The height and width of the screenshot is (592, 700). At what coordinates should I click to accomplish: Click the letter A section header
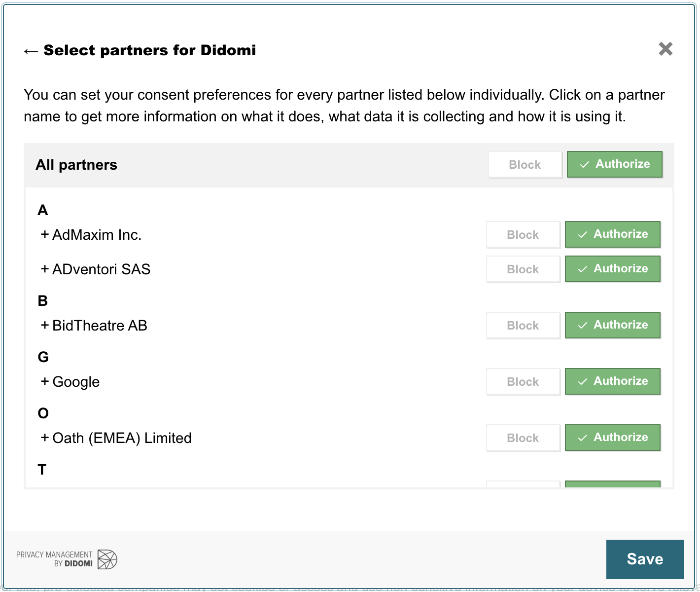point(43,210)
